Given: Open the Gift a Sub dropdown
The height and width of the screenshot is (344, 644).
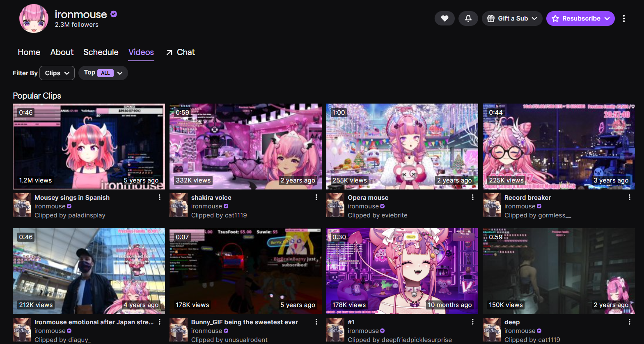Looking at the screenshot, I should click(x=512, y=18).
